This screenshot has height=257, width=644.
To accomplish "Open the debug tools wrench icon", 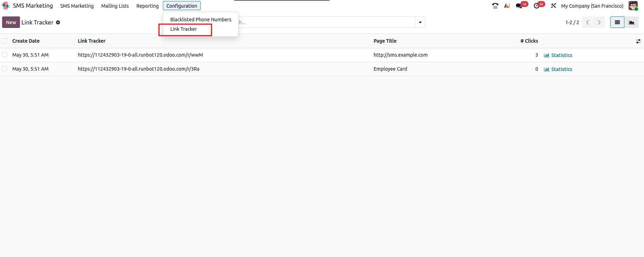I will pyautogui.click(x=553, y=6).
